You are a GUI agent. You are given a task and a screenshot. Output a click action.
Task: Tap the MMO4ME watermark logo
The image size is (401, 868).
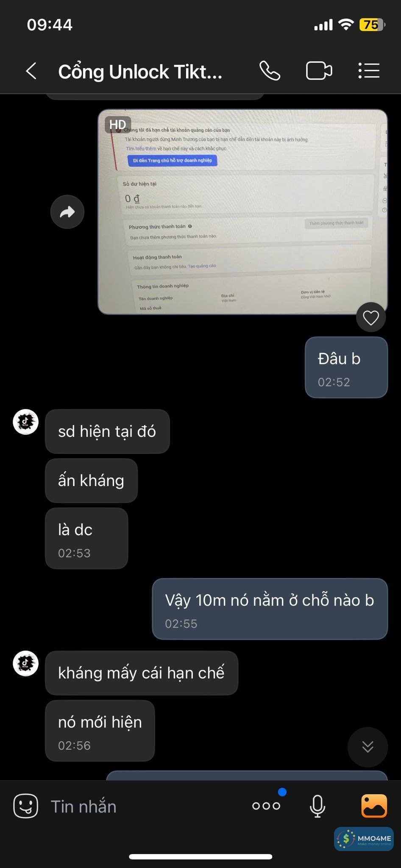coord(364,839)
